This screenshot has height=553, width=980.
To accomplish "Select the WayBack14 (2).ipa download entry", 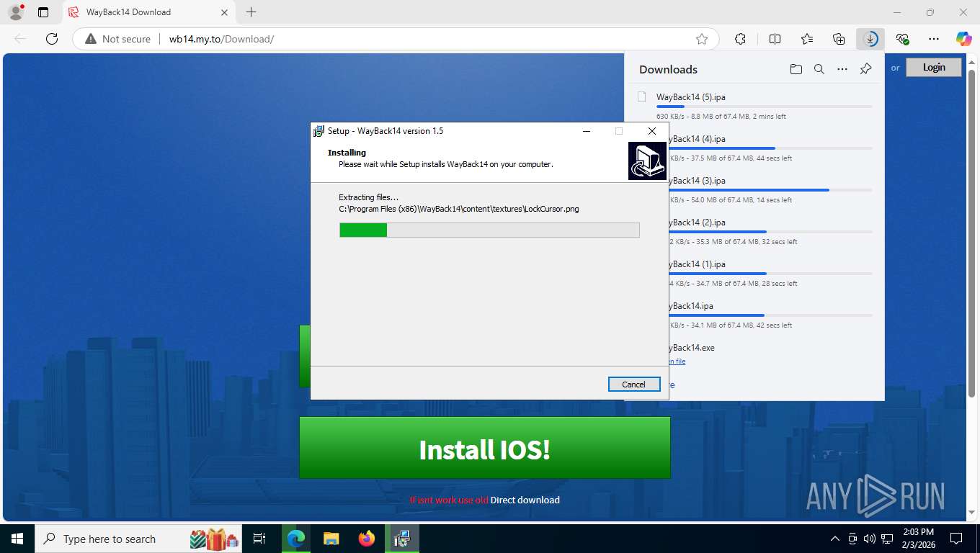I will coord(754,231).
